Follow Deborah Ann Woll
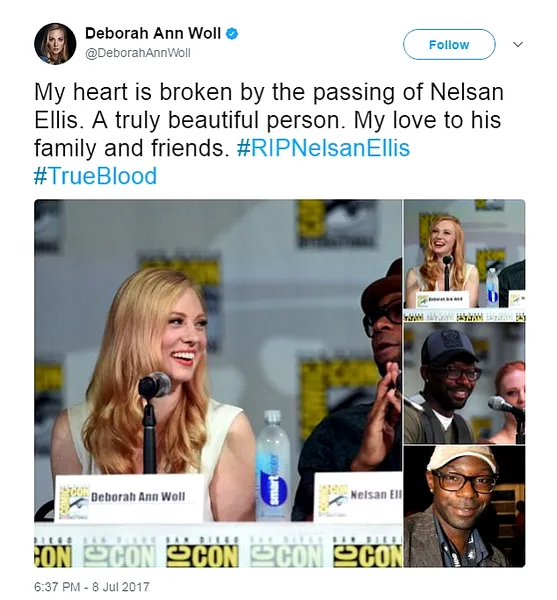Viewport: 557px width, 600px height. [449, 44]
